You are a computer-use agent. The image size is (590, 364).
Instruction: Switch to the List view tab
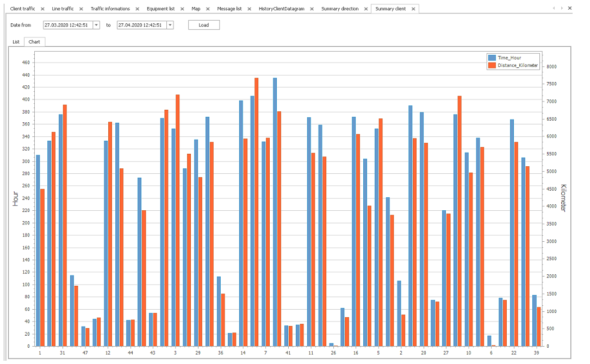16,42
